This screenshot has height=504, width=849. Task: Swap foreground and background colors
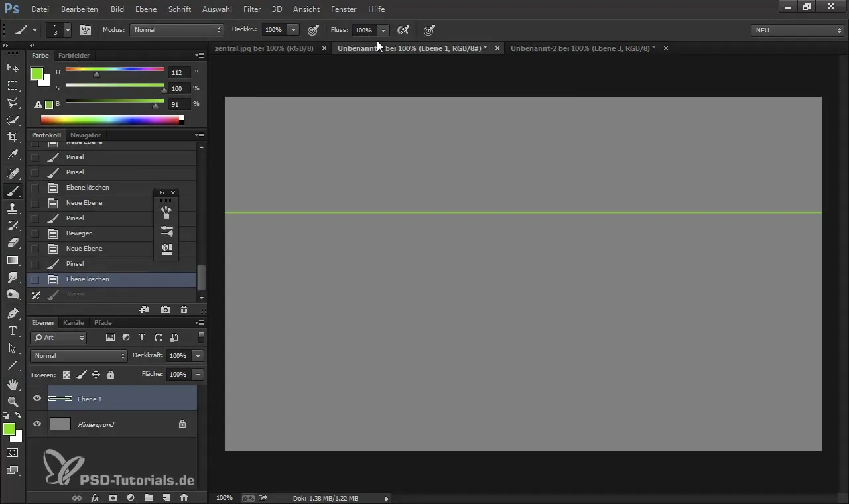[18, 416]
